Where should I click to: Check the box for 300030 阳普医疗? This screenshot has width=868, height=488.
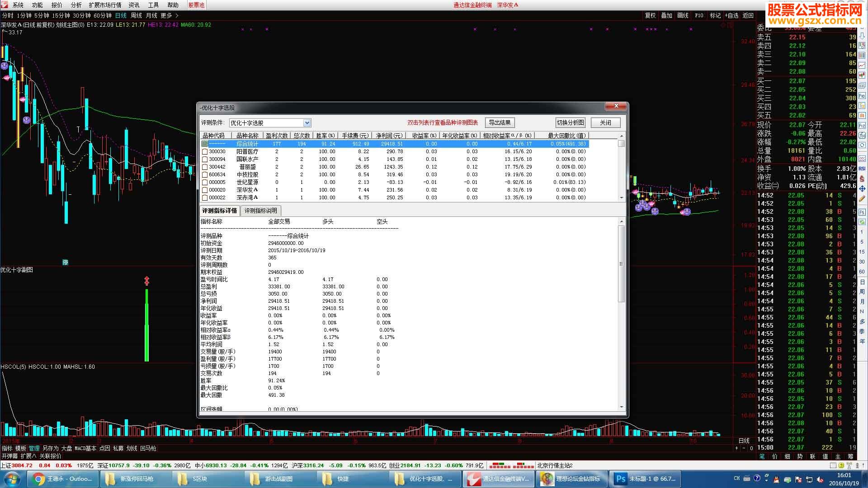(205, 152)
